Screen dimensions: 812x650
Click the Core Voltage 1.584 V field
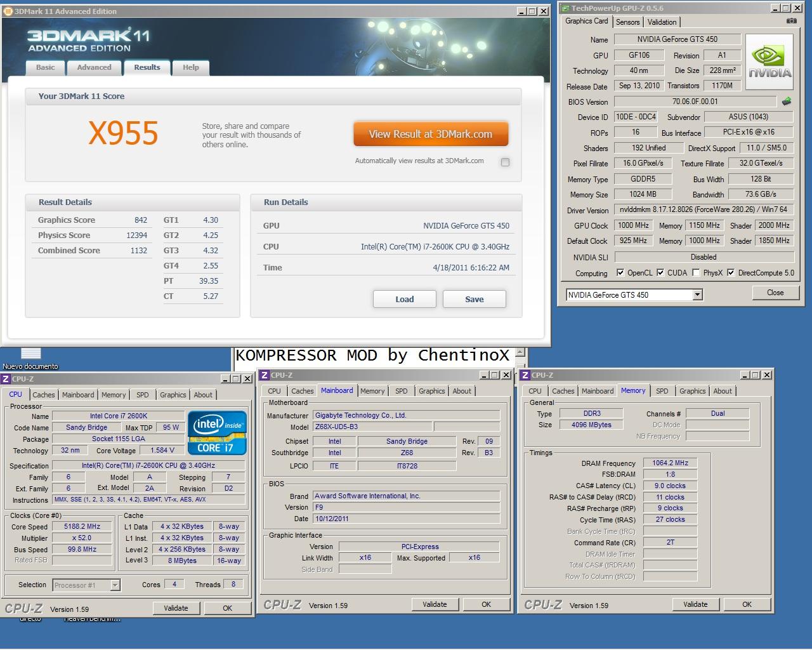163,450
